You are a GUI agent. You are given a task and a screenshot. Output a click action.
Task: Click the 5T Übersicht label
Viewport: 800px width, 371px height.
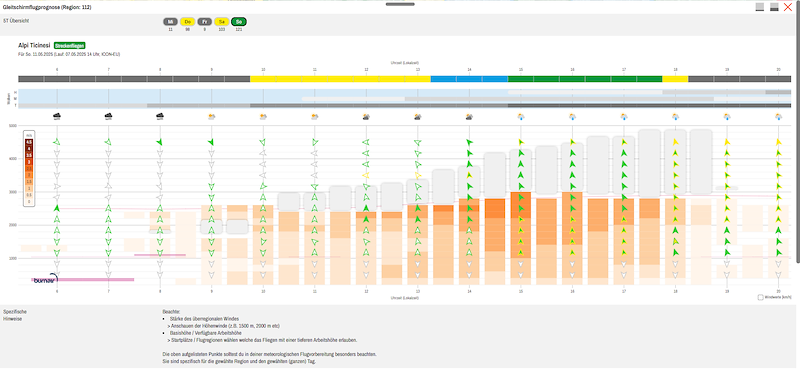click(14, 21)
